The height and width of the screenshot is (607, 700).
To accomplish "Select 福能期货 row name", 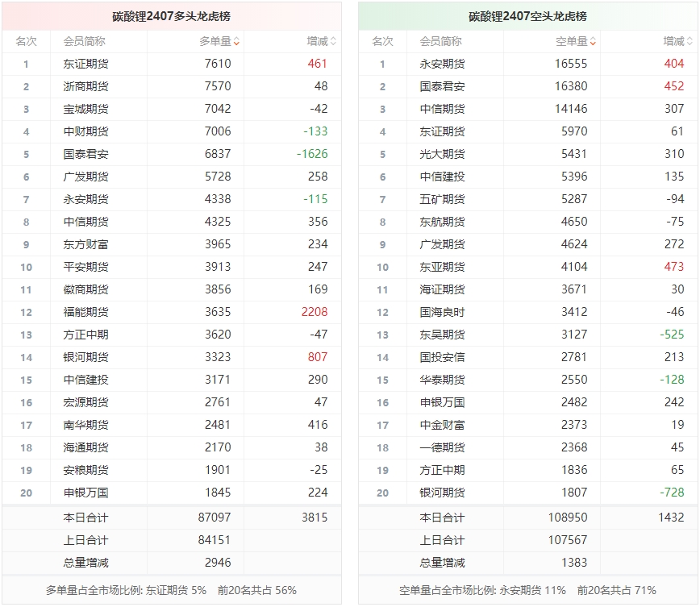I will (85, 312).
